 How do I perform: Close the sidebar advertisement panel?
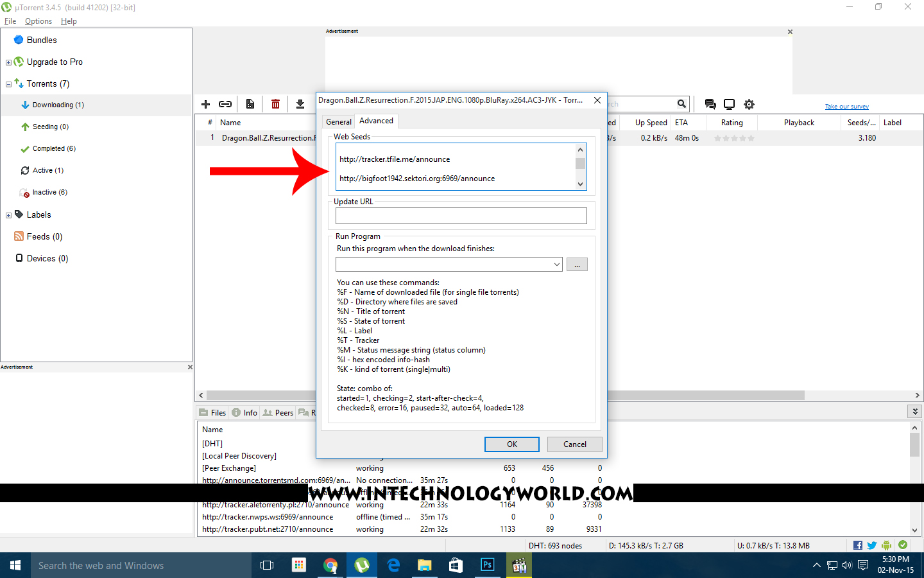(x=190, y=367)
